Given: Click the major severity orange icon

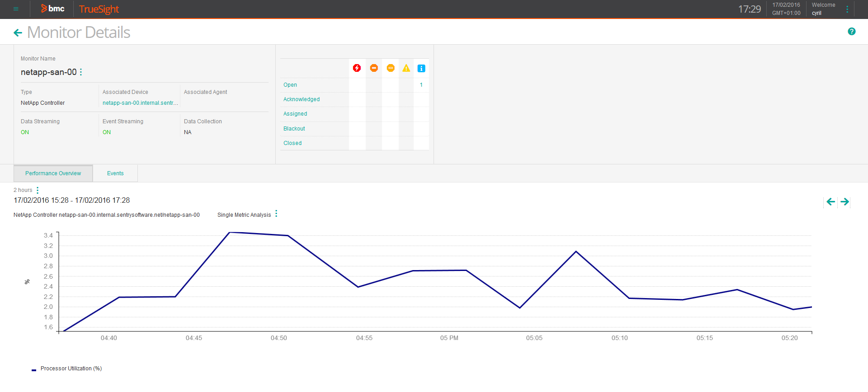Looking at the screenshot, I should (x=374, y=68).
